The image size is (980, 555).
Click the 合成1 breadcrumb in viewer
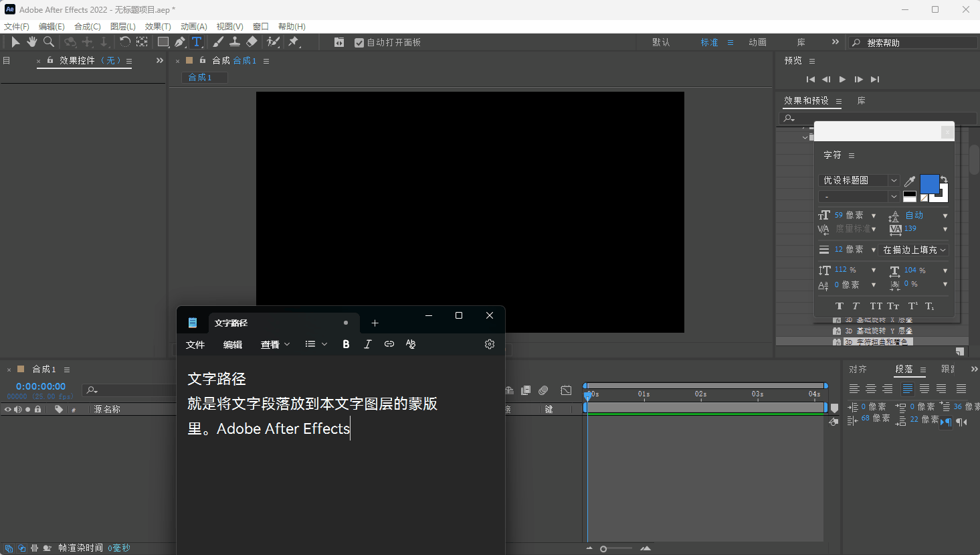(200, 77)
